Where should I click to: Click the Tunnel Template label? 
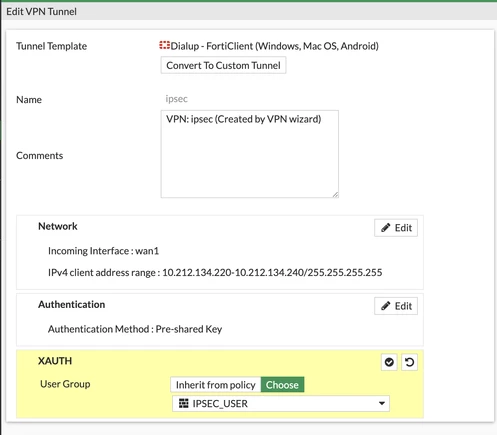point(51,46)
